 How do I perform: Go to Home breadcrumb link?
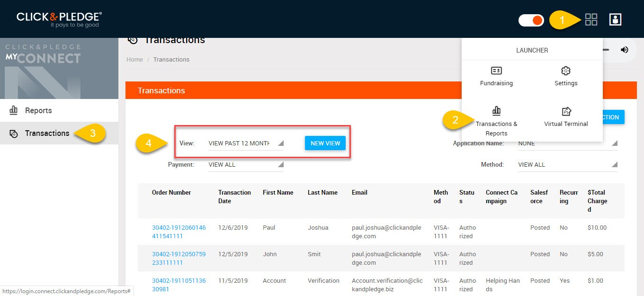pyautogui.click(x=134, y=59)
